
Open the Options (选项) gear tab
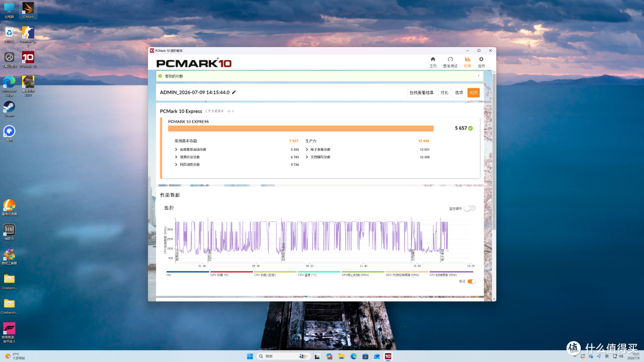click(481, 62)
